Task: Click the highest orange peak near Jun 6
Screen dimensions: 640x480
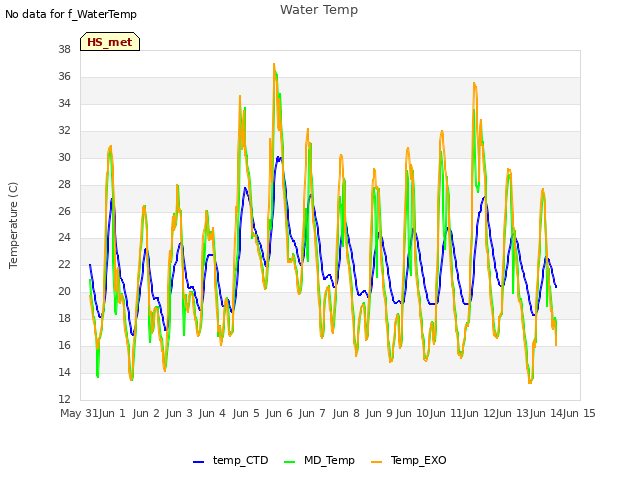Action: (x=274, y=64)
